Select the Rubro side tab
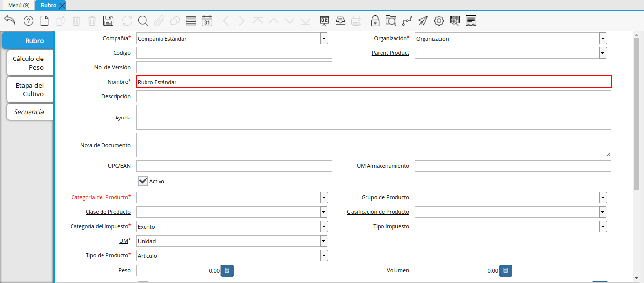644x283 pixels. (28, 41)
